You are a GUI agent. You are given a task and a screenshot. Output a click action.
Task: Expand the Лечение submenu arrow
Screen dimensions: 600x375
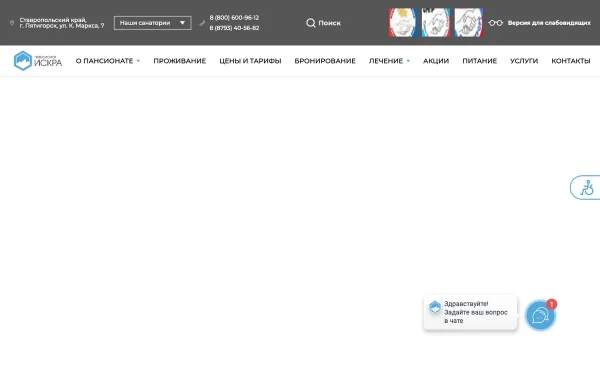point(408,61)
